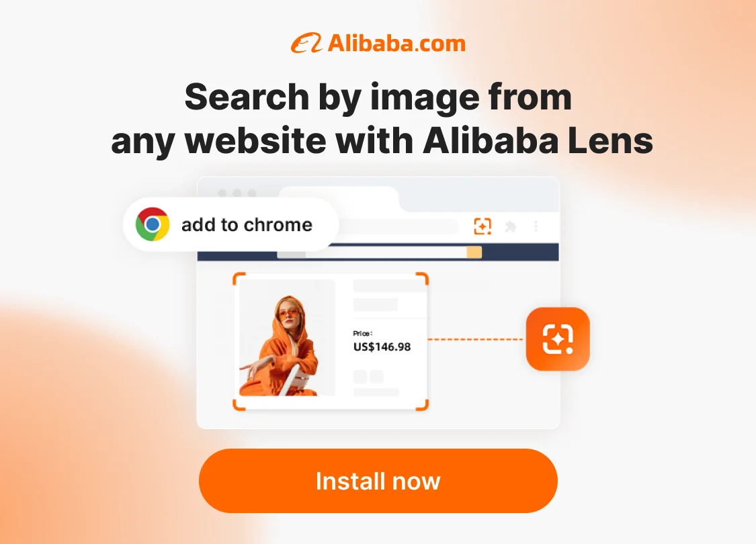Click the dark navy site header bar

(x=378, y=252)
